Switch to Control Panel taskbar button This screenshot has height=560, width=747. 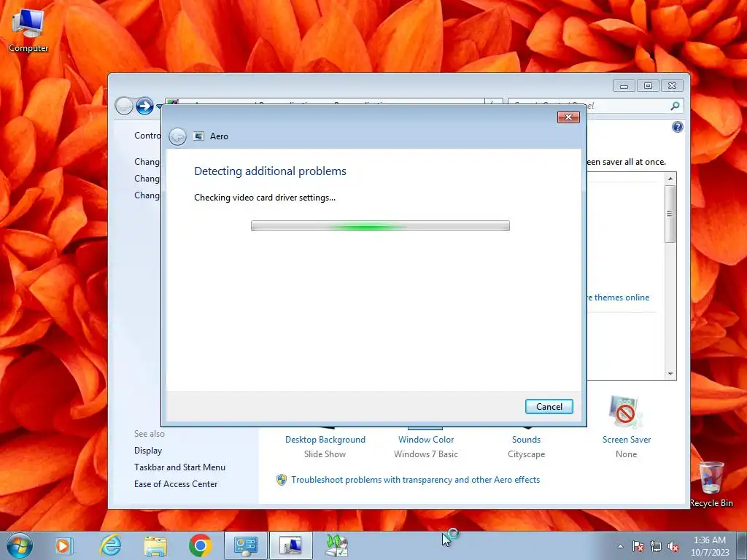point(245,545)
